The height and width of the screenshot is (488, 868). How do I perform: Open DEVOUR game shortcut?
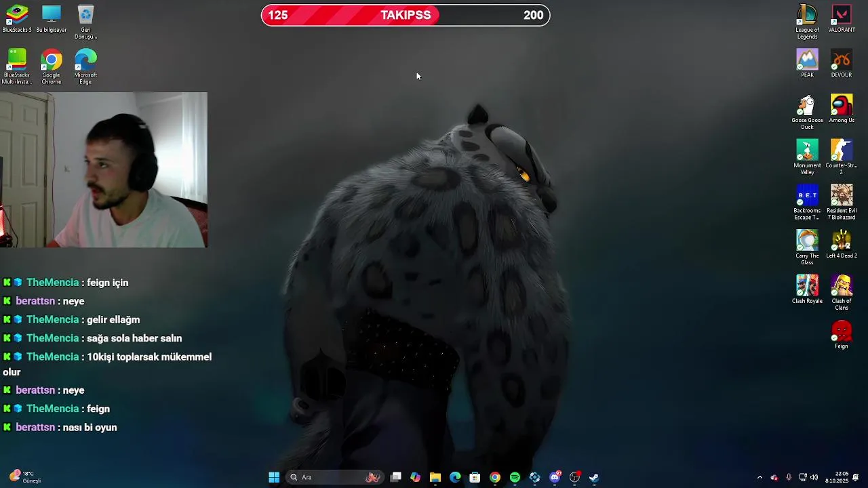[842, 64]
